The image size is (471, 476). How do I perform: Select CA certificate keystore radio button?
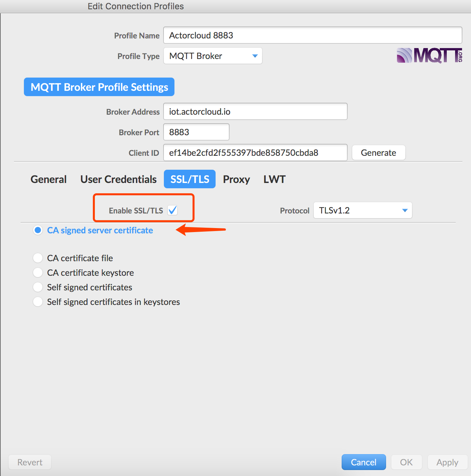point(38,272)
